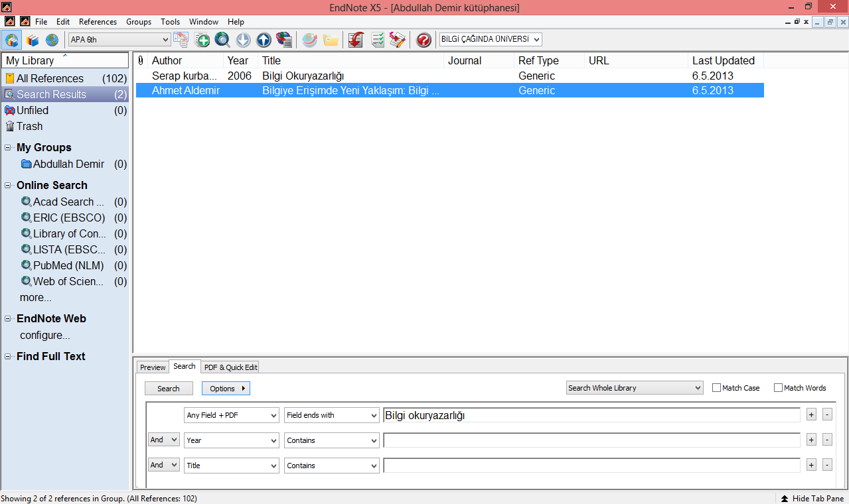Click the paperclip attachment column header
This screenshot has height=504, width=849.
pos(141,60)
